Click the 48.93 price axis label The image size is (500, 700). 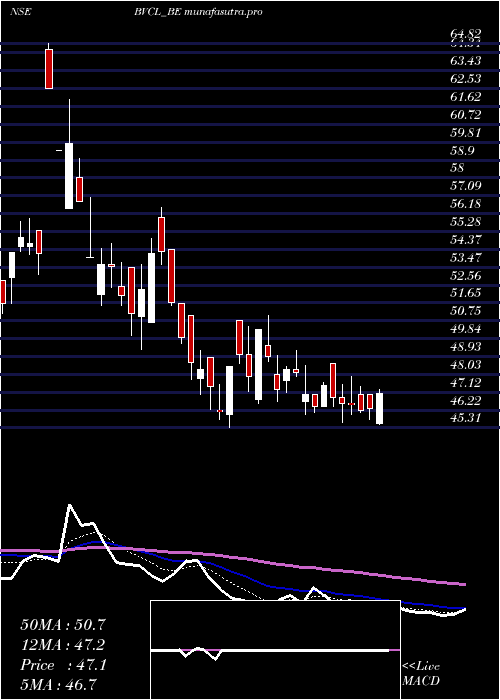pos(466,346)
